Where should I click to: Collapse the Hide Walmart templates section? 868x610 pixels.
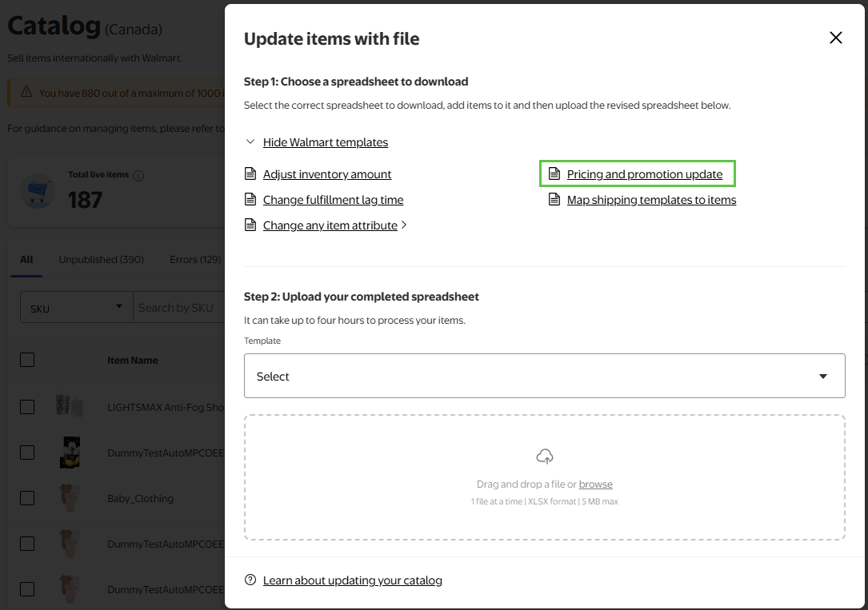(x=325, y=142)
